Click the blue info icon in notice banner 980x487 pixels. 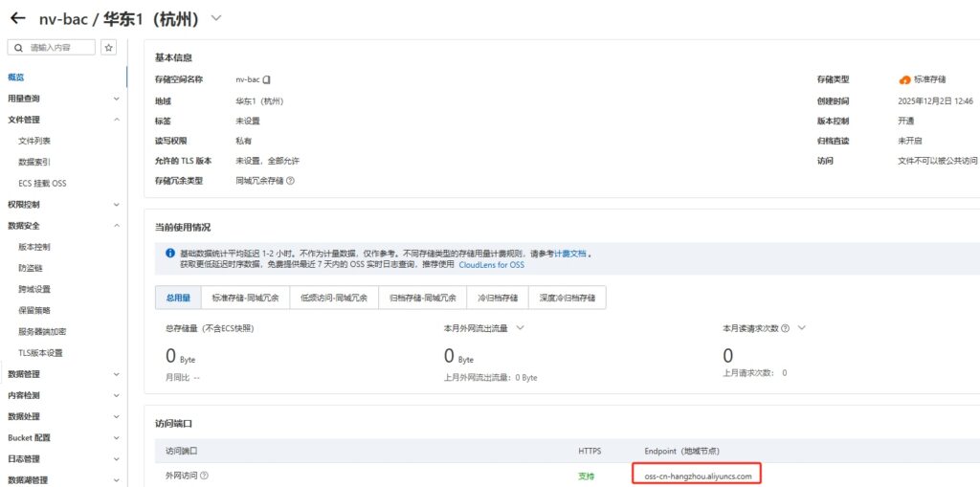point(169,254)
